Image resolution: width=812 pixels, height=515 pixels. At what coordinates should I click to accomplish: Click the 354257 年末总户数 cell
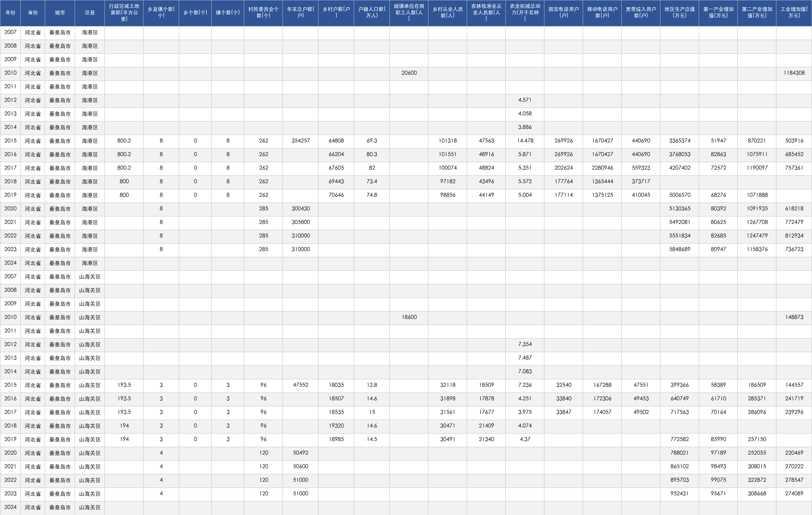click(x=301, y=141)
